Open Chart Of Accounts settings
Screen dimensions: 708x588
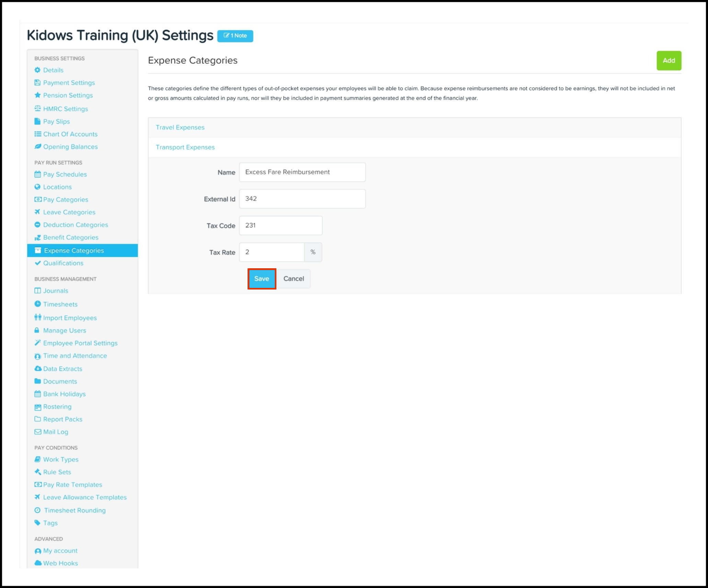pyautogui.click(x=70, y=134)
